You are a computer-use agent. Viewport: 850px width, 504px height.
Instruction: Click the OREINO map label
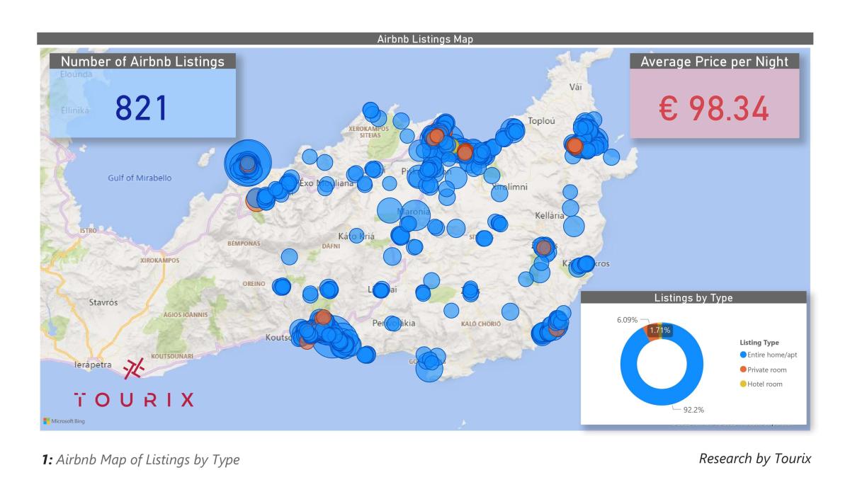click(x=254, y=283)
